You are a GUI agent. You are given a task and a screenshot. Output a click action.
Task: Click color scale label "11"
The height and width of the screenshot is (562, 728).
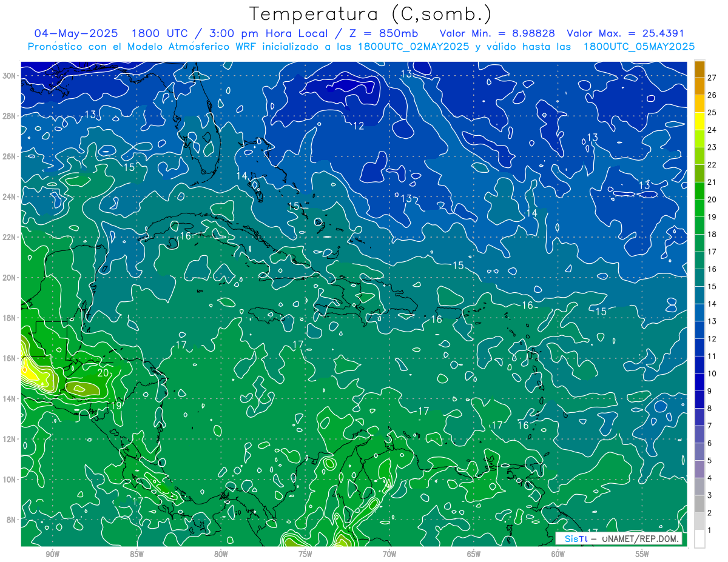tap(712, 356)
